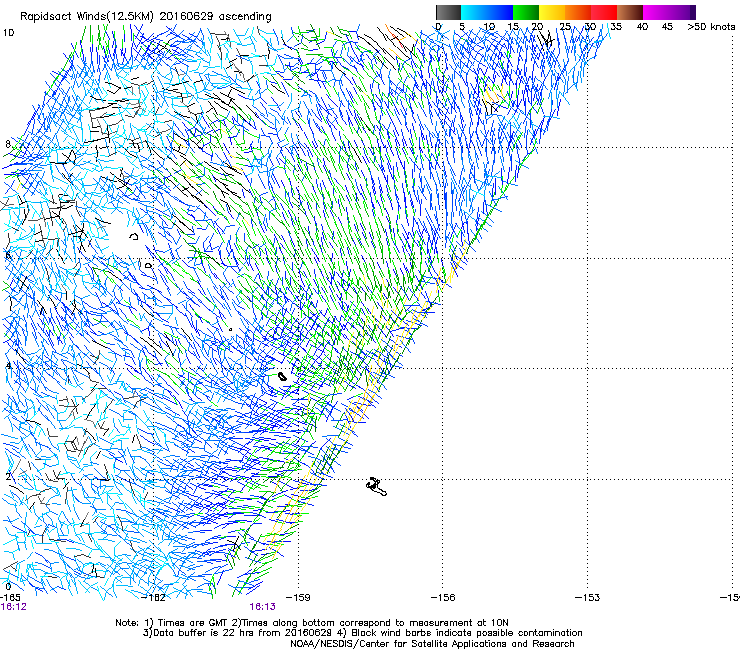Click the '25' legend scale label
Screen dimensions: 740x650
(x=565, y=26)
